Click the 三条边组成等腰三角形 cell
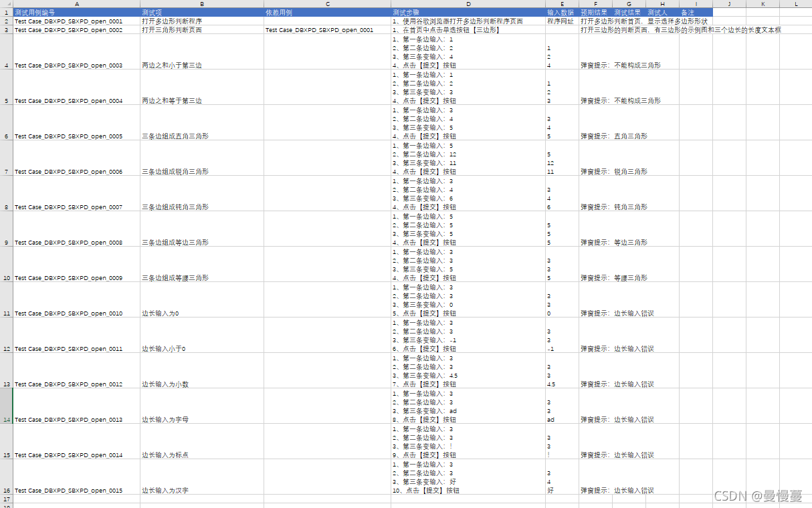The width and height of the screenshot is (812, 508). (202, 264)
